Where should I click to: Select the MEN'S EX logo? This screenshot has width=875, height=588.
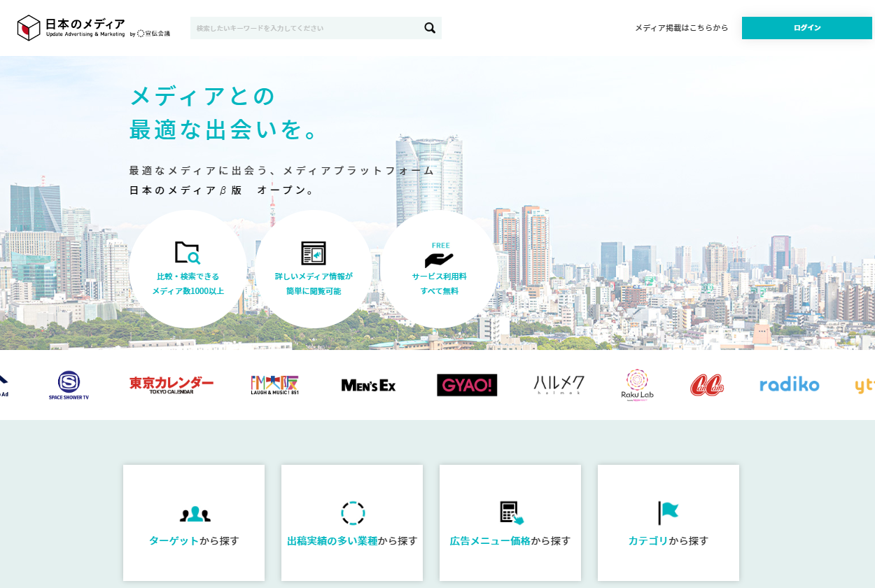[368, 384]
